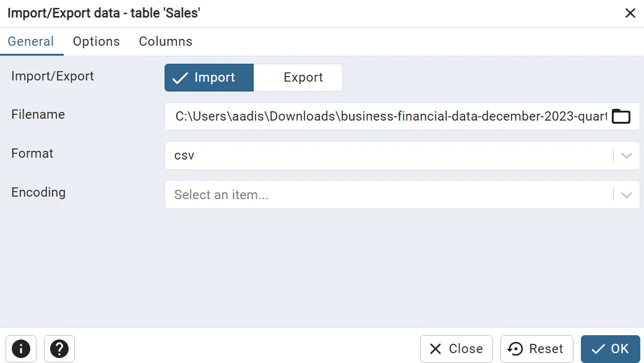Click inside the Filename path field
Image resolution: width=644 pixels, height=363 pixels.
(371, 116)
